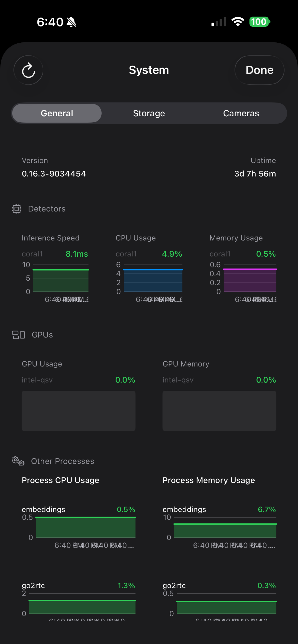Click the intel-qsv GPU Memory panel
This screenshot has width=298, height=644.
click(219, 411)
